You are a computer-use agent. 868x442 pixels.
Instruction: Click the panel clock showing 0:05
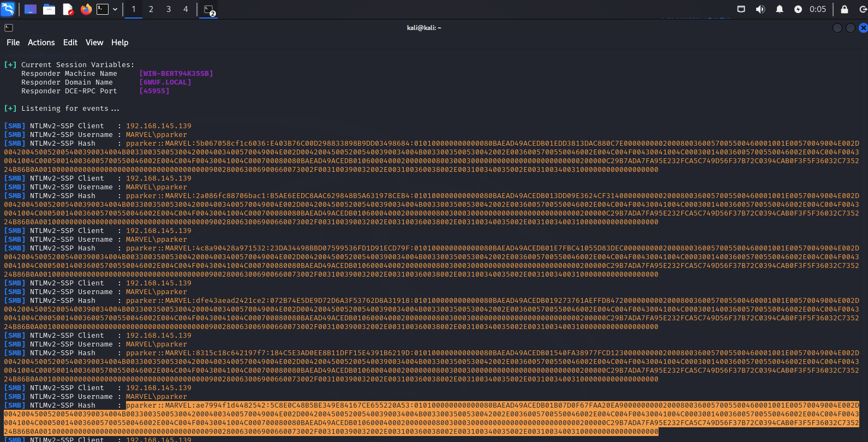tap(818, 9)
